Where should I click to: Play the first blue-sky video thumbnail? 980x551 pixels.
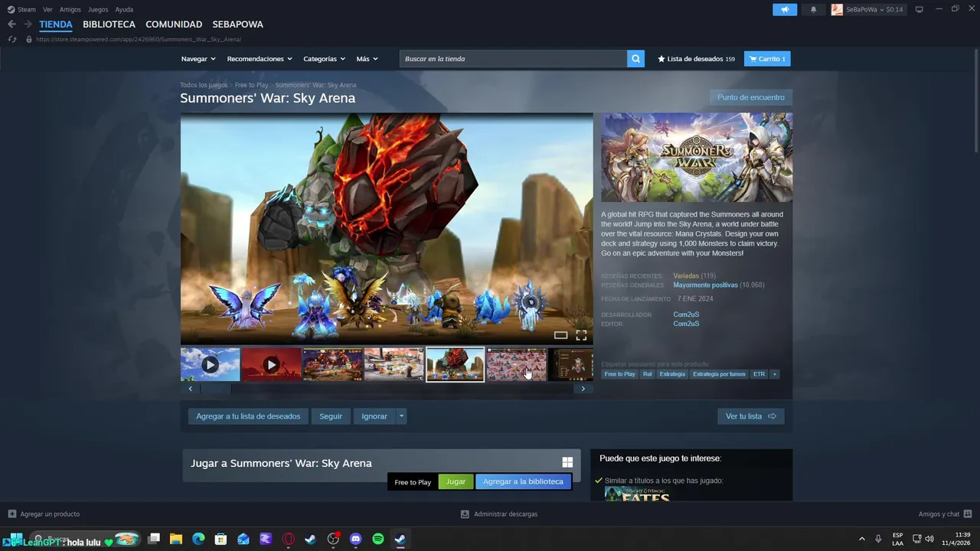pos(210,365)
